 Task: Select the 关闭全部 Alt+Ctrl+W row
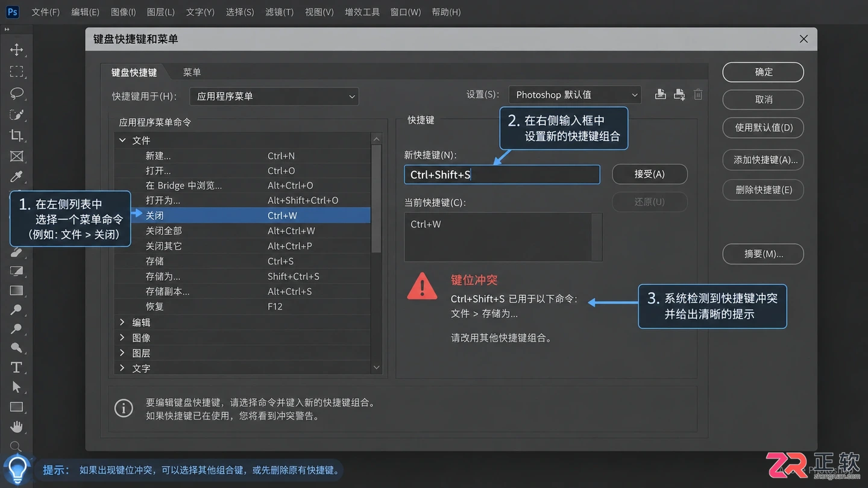(243, 231)
